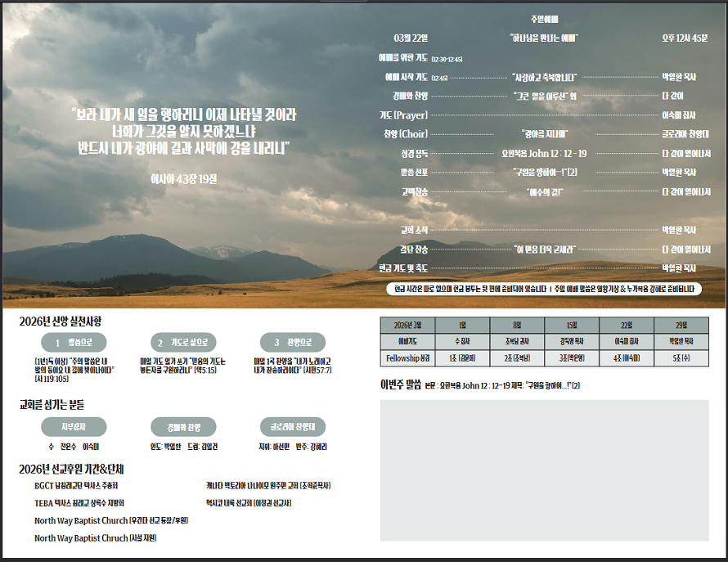Viewport: 728px width, 562px height.
Task: Click the pill labeled '1 말씀으로'
Action: tap(74, 342)
